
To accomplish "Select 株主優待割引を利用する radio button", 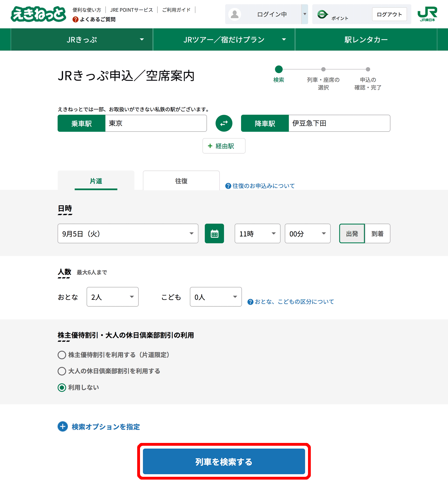I will (62, 355).
